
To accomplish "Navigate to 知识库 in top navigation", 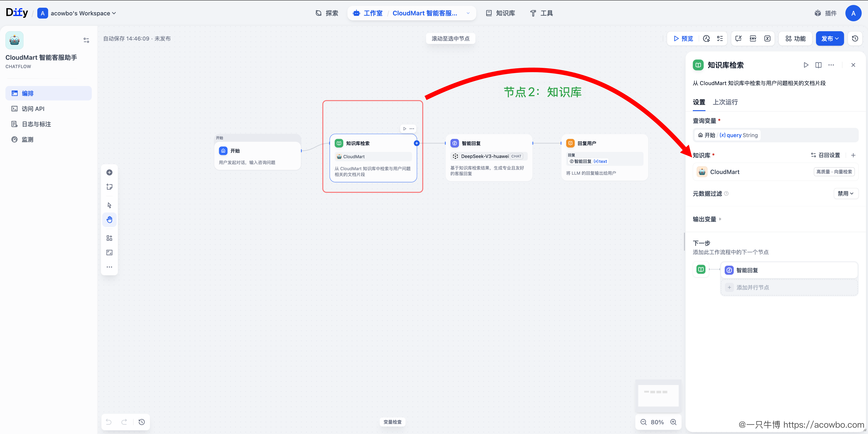I will pos(500,13).
